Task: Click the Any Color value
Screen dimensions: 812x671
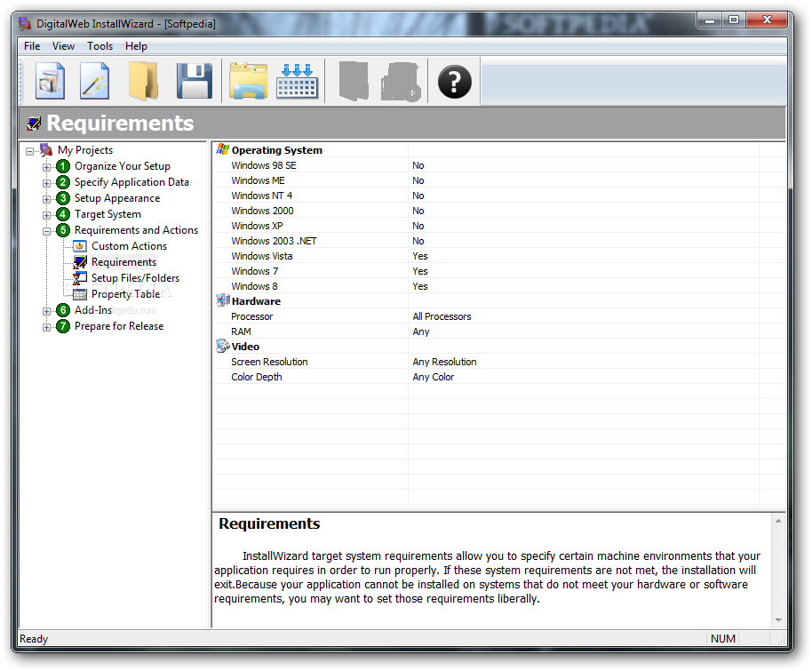Action: click(x=433, y=377)
